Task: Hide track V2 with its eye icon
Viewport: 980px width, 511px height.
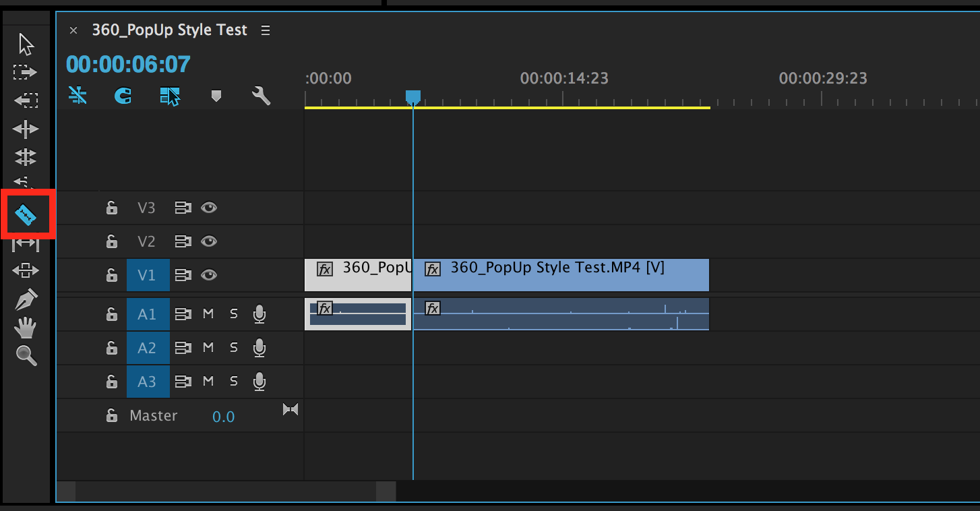Action: tap(209, 241)
